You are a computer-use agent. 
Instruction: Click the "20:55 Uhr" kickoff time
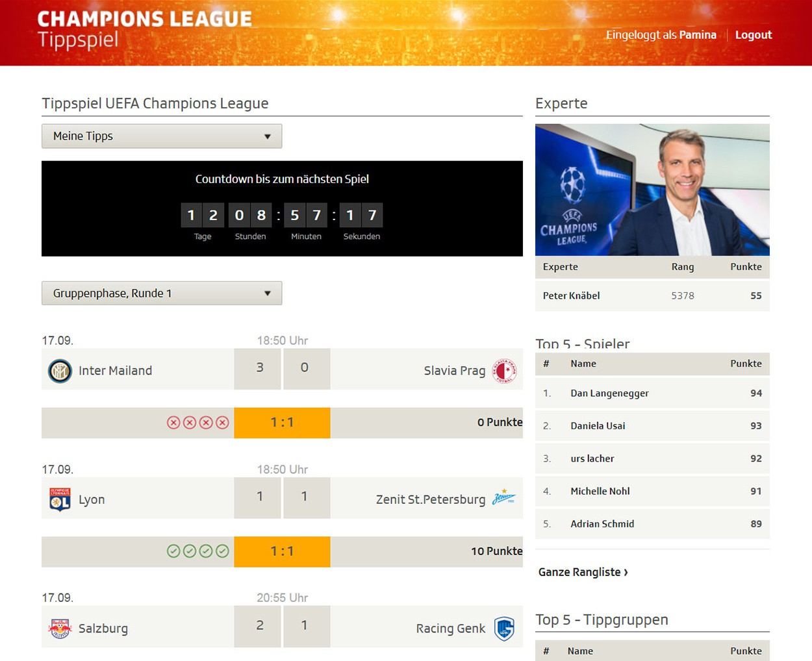click(282, 597)
